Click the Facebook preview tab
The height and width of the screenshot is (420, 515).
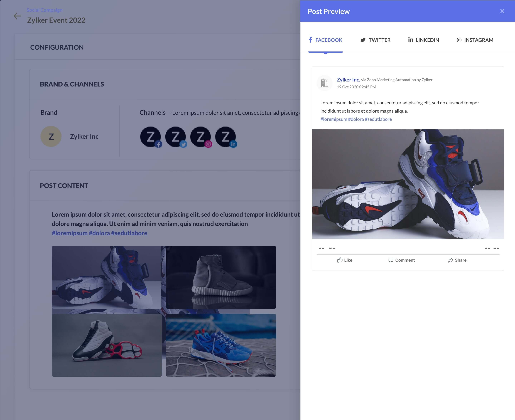coord(325,40)
